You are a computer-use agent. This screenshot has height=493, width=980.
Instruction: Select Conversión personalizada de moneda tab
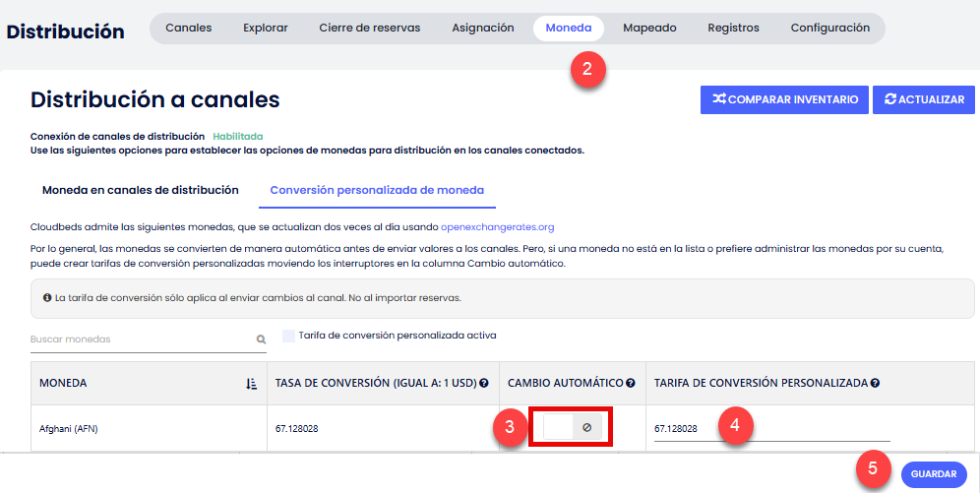pyautogui.click(x=377, y=190)
